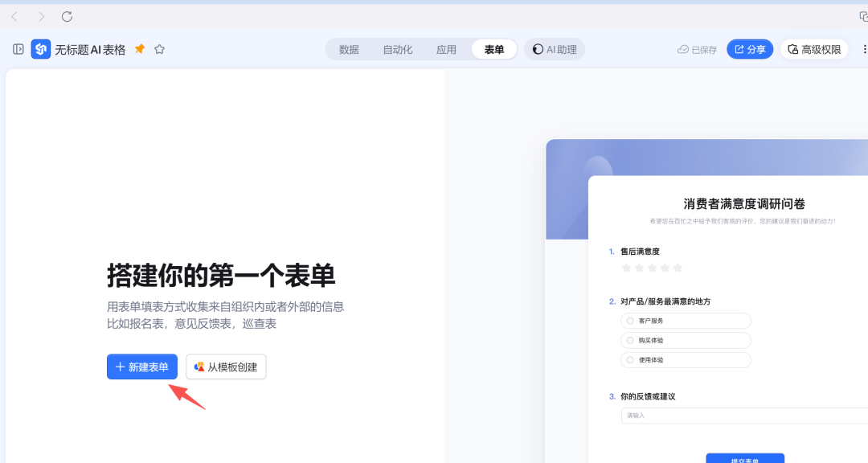Image resolution: width=868 pixels, height=463 pixels.
Task: Favorite the document via the star icon
Action: click(x=159, y=48)
